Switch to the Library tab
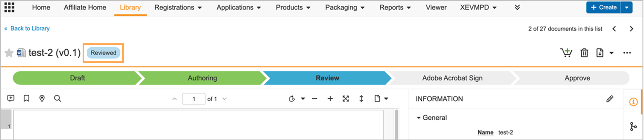The image size is (644, 140). coord(130,8)
